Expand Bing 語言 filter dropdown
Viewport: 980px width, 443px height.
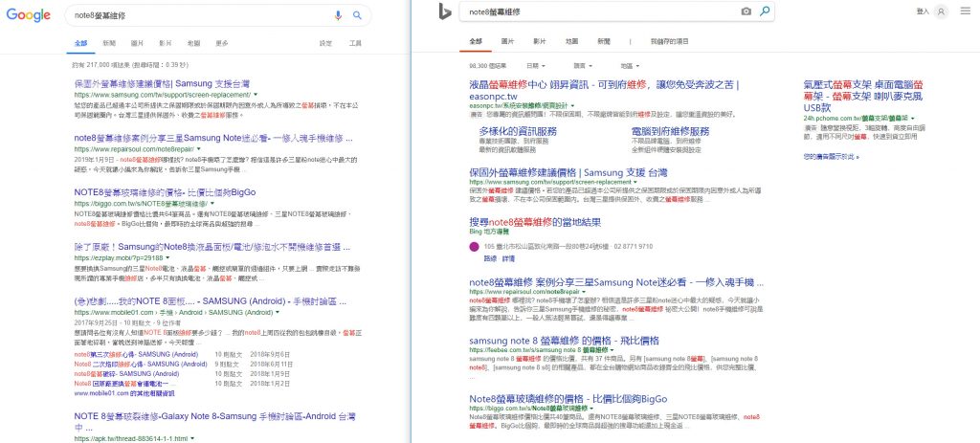click(583, 66)
